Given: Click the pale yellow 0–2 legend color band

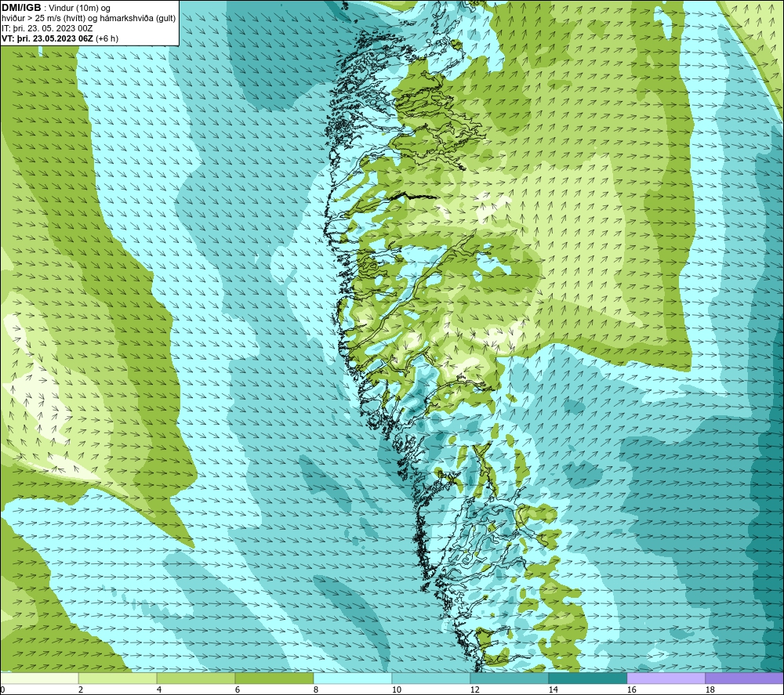Looking at the screenshot, I should coord(39,679).
